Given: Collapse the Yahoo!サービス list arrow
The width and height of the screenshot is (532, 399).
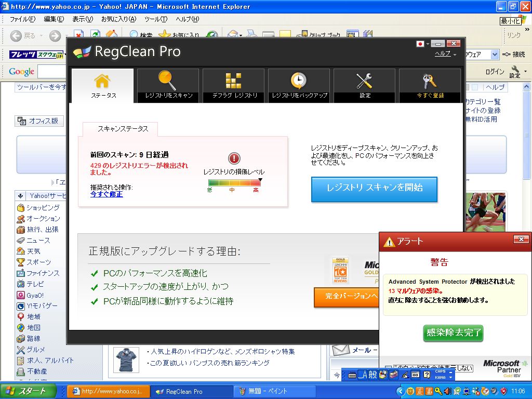Looking at the screenshot, I should [x=20, y=196].
